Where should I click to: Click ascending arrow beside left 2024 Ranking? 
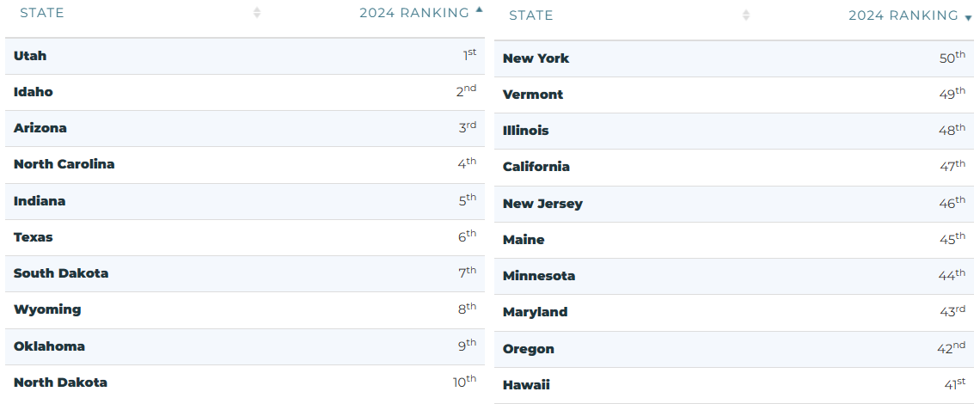point(479,9)
